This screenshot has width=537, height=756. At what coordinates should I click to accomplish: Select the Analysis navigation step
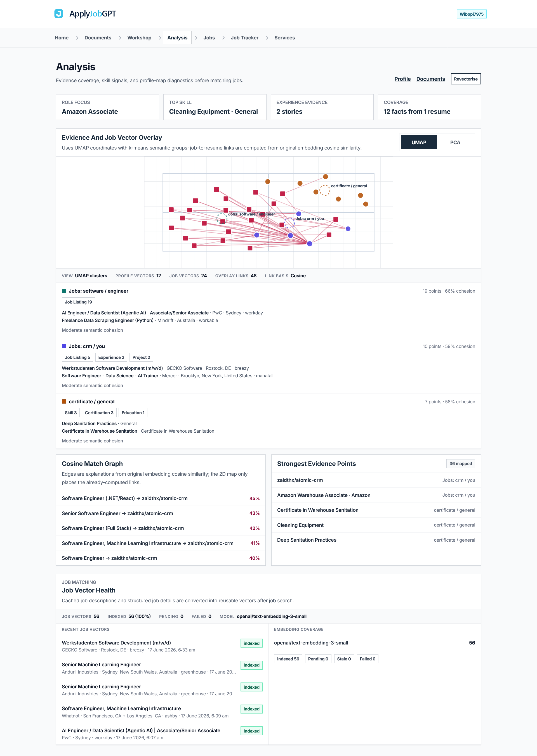pos(177,38)
